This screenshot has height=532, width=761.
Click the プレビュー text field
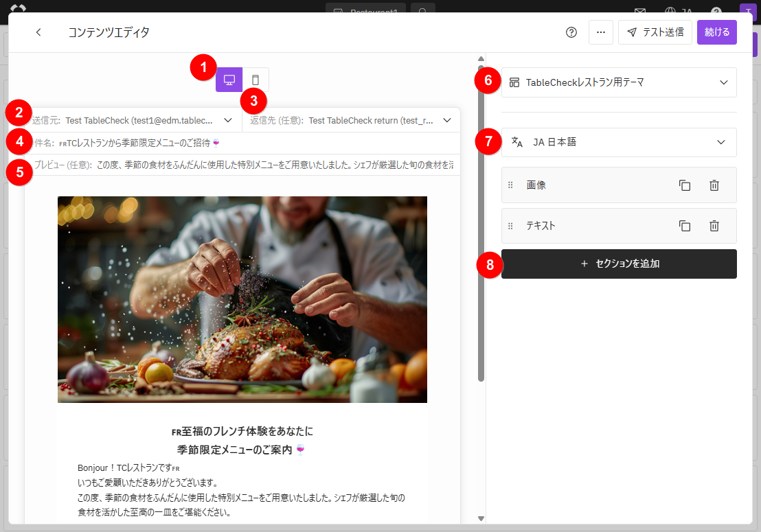click(x=242, y=165)
